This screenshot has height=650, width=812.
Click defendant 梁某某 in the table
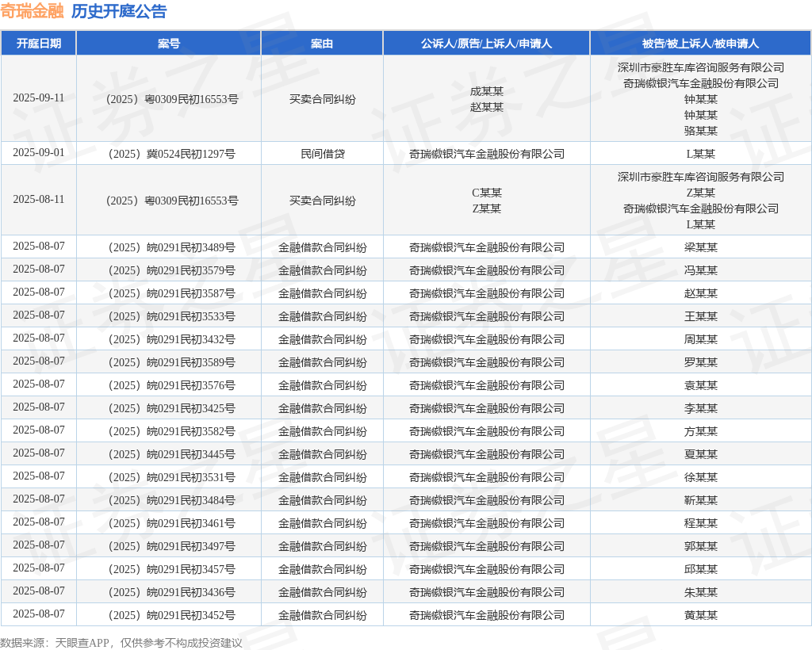coord(700,247)
